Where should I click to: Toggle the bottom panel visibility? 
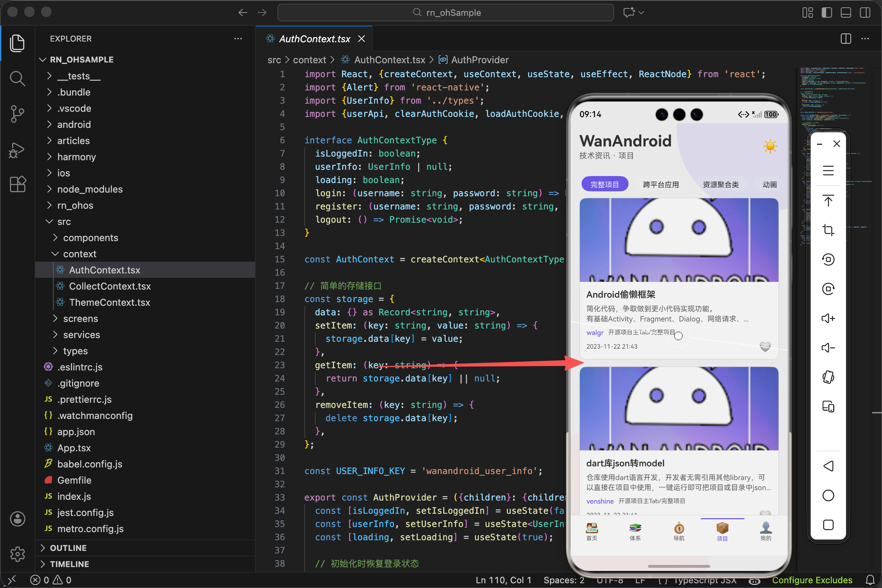pyautogui.click(x=846, y=12)
